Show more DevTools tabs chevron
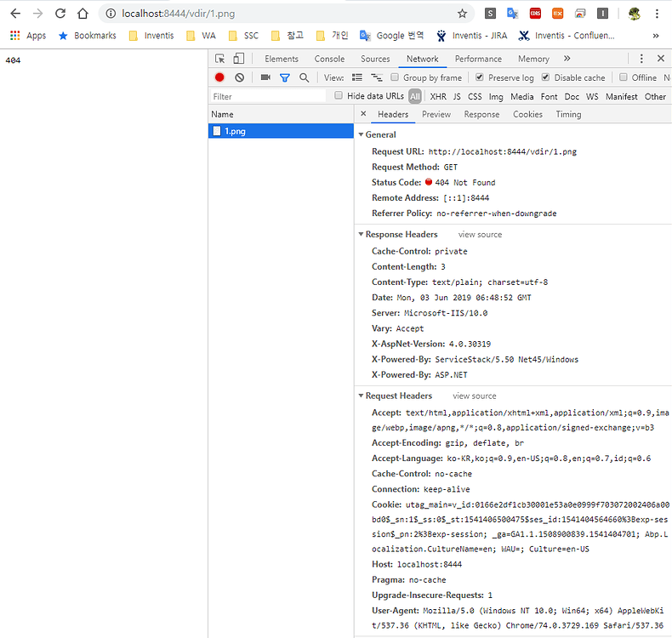The width and height of the screenshot is (672, 638). point(567,59)
